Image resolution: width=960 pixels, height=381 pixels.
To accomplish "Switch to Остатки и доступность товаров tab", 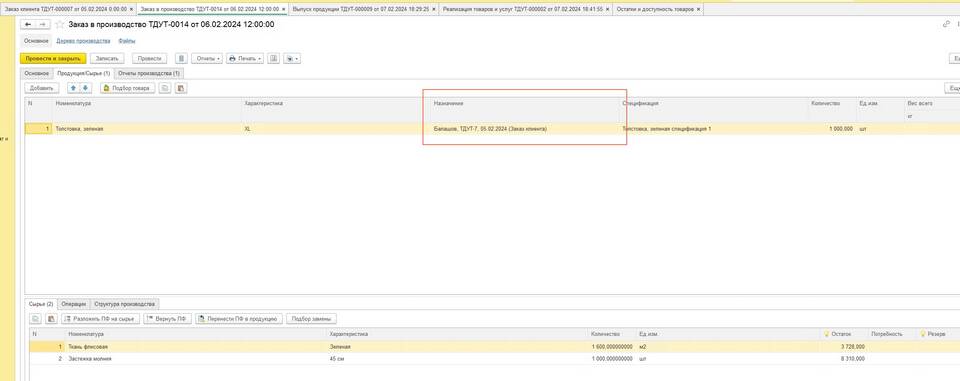I will (x=655, y=10).
